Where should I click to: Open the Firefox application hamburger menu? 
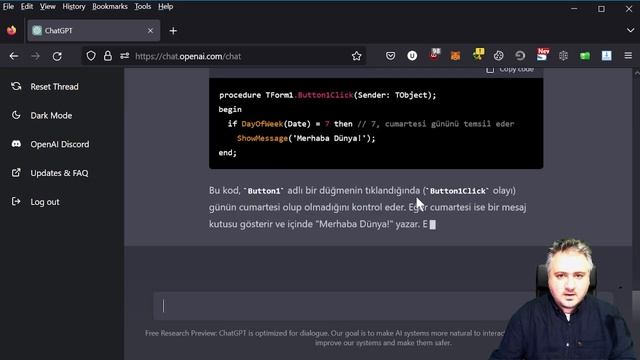tap(628, 56)
